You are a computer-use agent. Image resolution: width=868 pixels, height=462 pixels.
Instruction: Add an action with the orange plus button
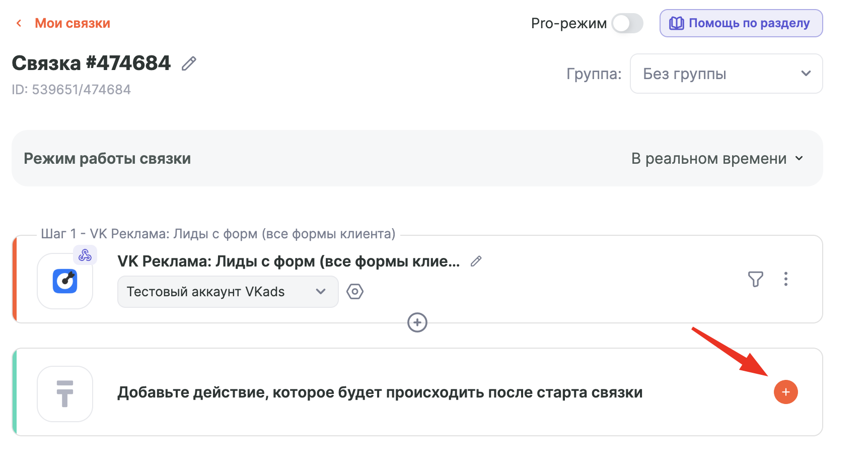point(785,392)
